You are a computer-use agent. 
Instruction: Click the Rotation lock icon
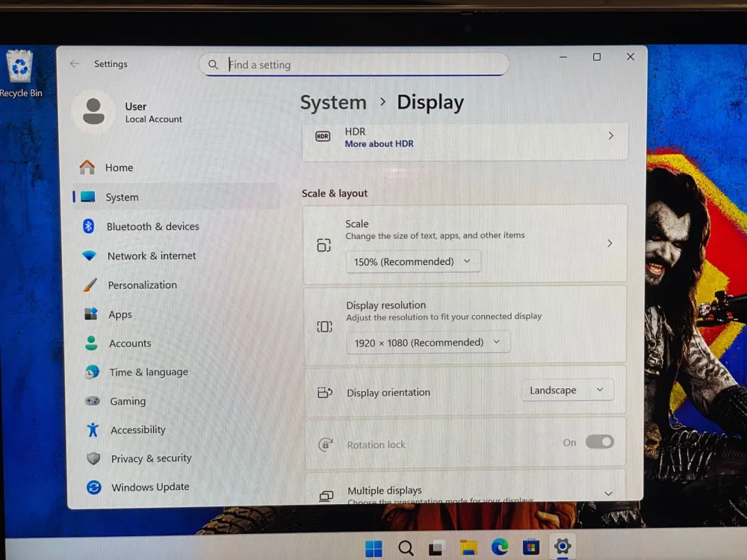pos(326,444)
